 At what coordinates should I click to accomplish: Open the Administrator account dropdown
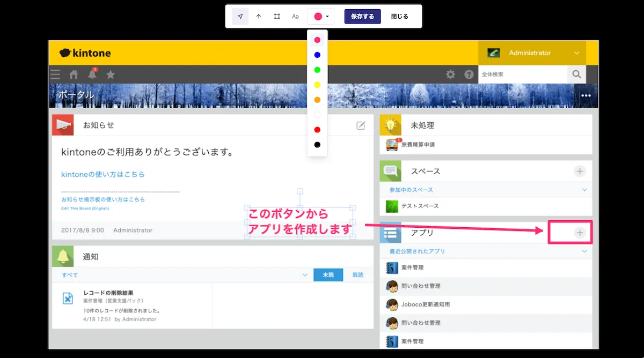[x=578, y=53]
